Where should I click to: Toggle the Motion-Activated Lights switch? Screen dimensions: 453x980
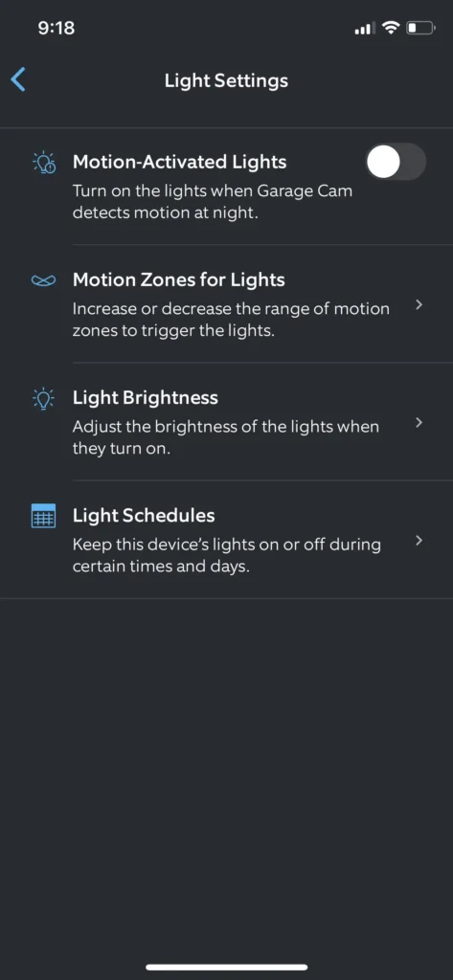click(396, 163)
